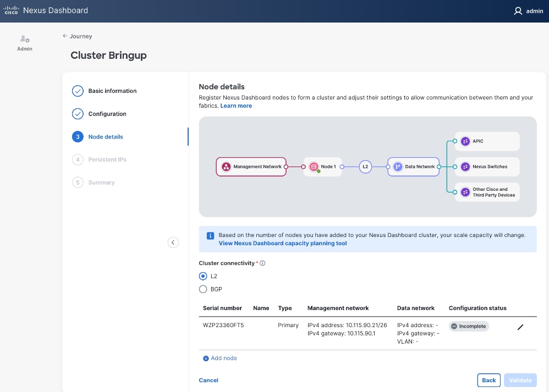Select the BGP cluster connectivity option

pyautogui.click(x=203, y=289)
